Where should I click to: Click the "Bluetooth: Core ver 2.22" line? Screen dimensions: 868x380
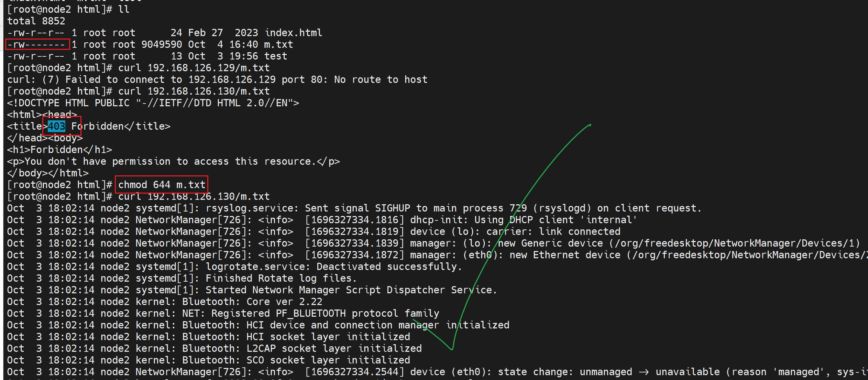[x=252, y=302]
